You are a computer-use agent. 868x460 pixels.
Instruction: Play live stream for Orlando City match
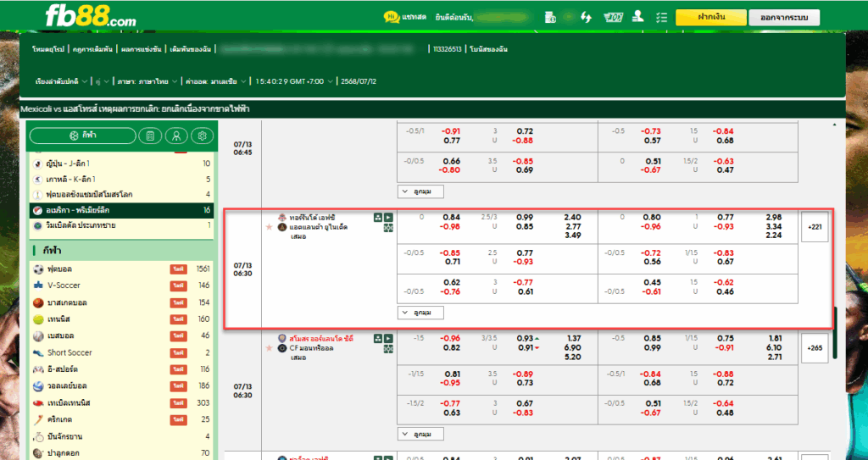click(x=388, y=338)
